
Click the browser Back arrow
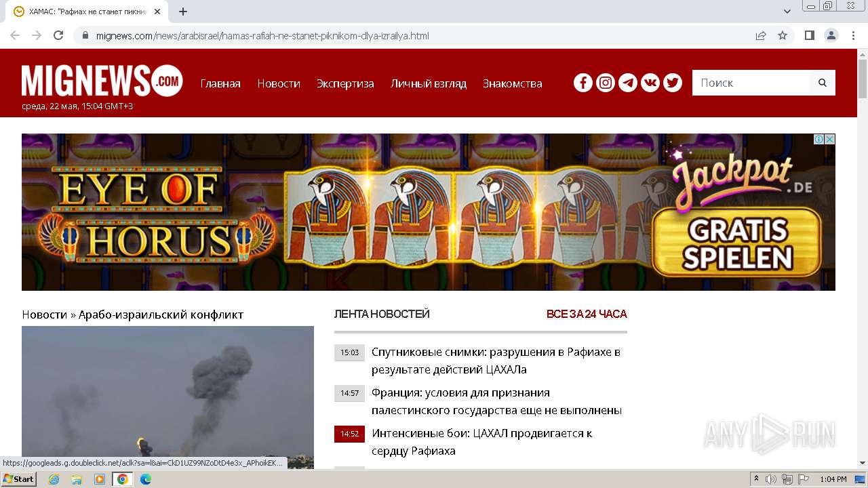(15, 35)
